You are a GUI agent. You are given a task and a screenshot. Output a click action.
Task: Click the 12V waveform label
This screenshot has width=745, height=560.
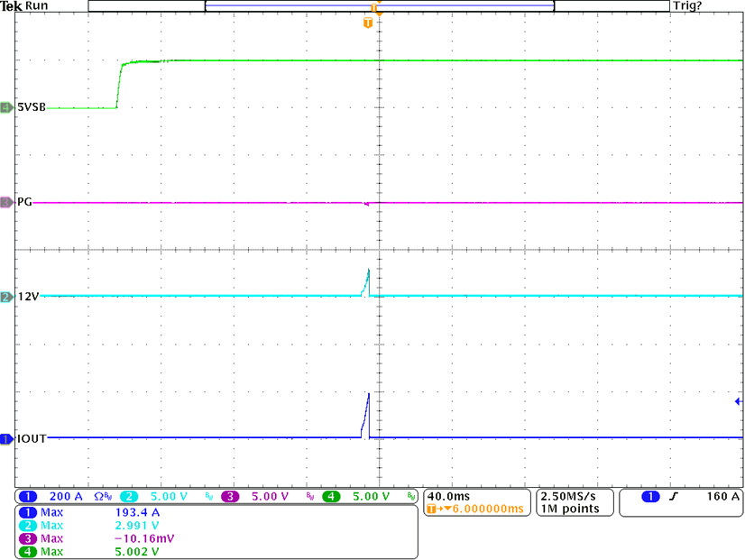point(29,297)
